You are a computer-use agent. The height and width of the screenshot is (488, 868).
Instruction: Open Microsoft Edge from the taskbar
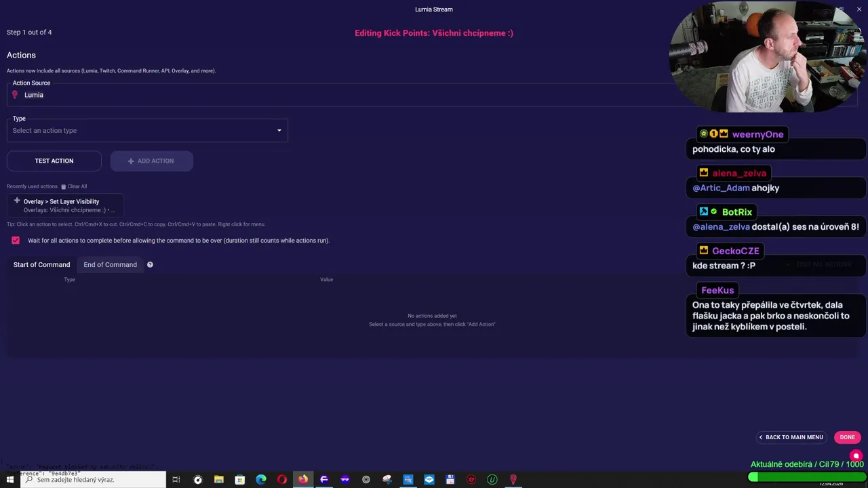click(260, 479)
